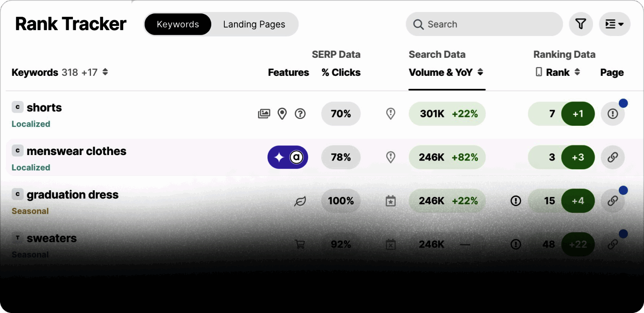Click the local pin feature icon for shorts

coord(282,114)
